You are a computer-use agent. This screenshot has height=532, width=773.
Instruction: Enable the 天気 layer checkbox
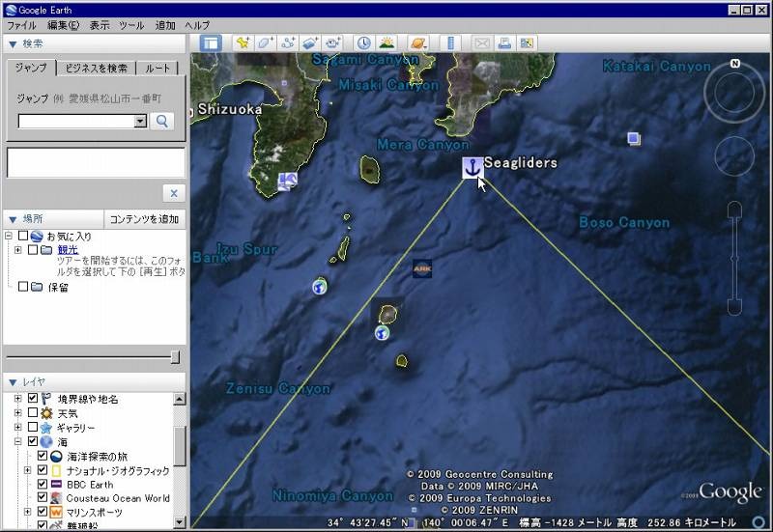[x=33, y=412]
